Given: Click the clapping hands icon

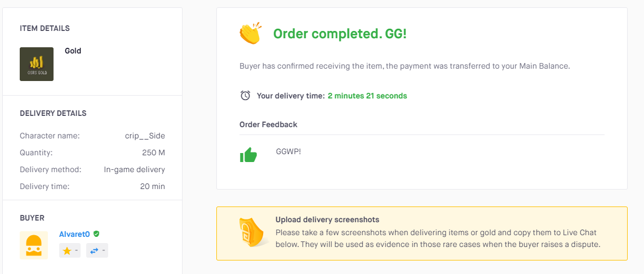Looking at the screenshot, I should [251, 34].
